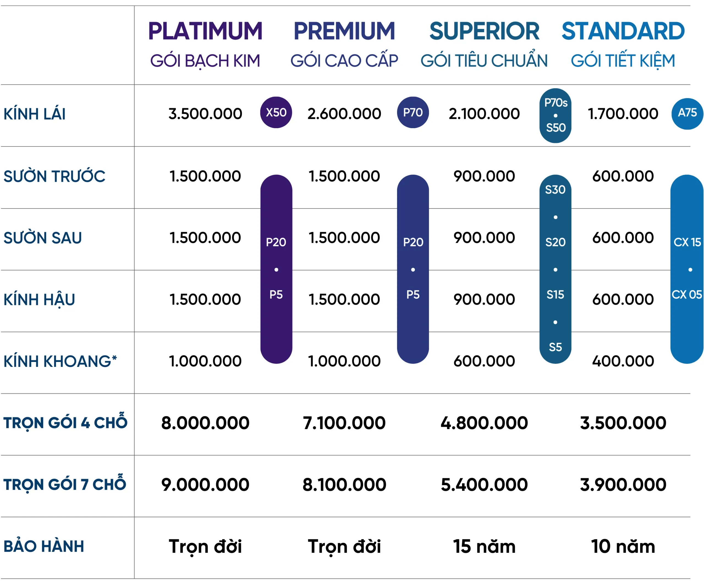Select the SUPERIOR package heading
The height and width of the screenshot is (588, 704).
coord(484,31)
